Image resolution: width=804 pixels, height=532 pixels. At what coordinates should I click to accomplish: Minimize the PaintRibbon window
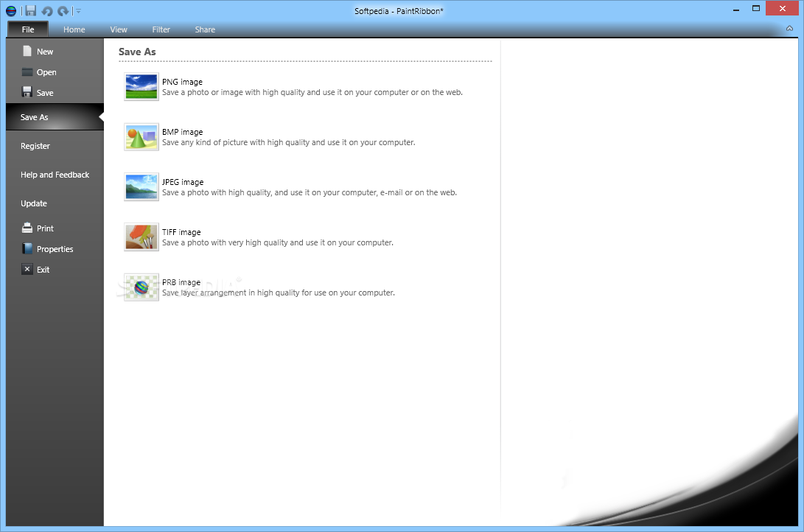point(736,10)
